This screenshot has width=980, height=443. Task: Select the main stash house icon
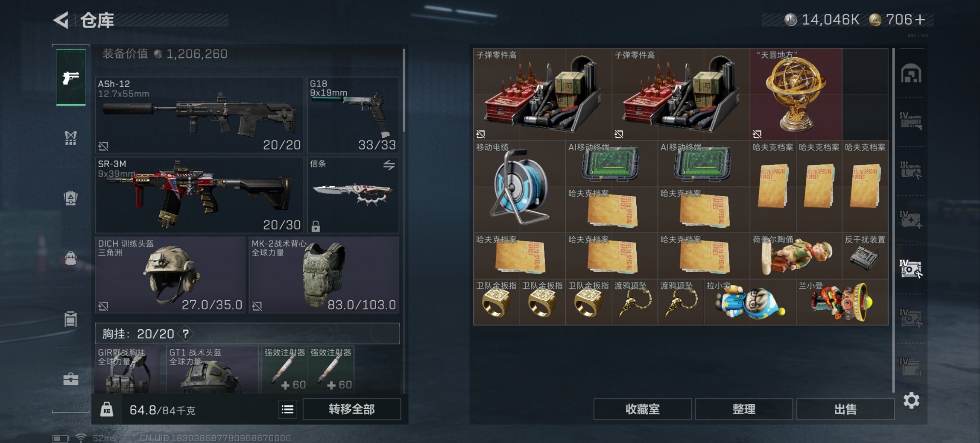[x=911, y=73]
